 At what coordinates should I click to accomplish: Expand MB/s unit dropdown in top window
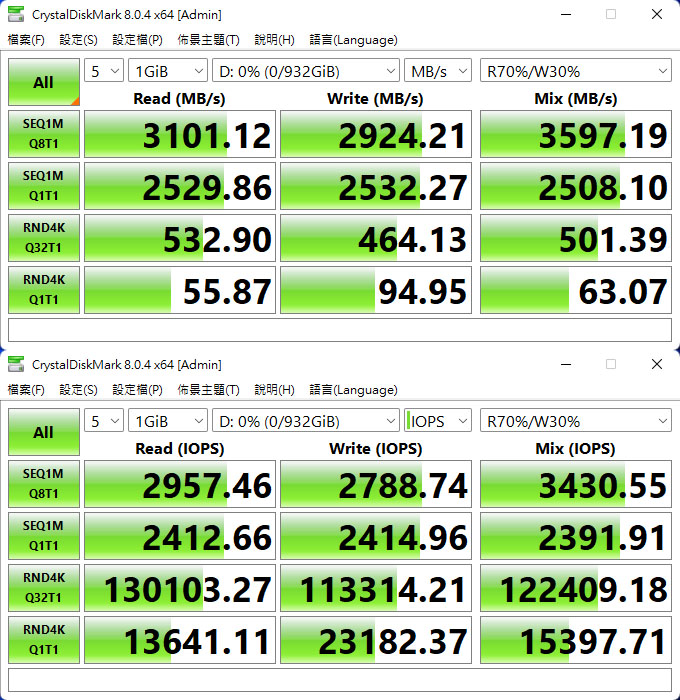[x=438, y=71]
